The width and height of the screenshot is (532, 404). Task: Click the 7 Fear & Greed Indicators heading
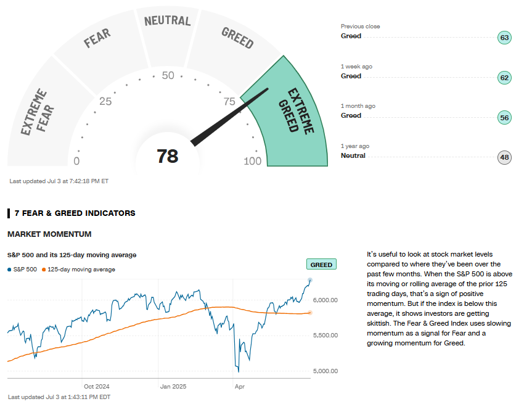coord(74,213)
